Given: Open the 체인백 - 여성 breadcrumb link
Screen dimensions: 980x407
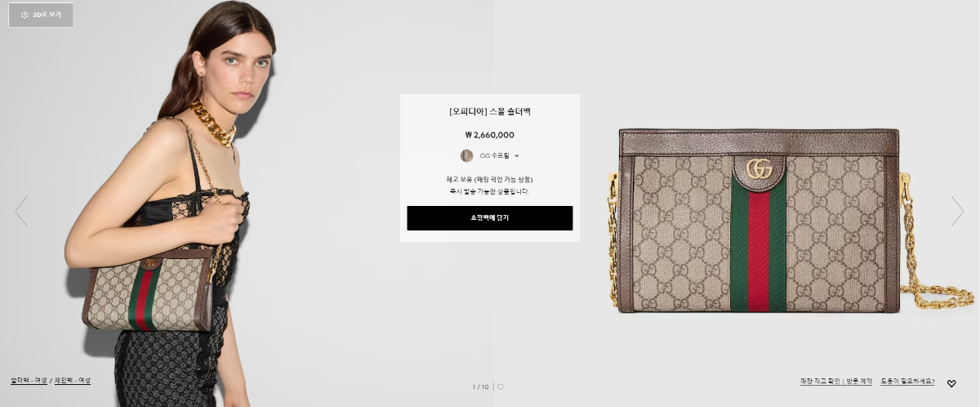Looking at the screenshot, I should (x=73, y=381).
